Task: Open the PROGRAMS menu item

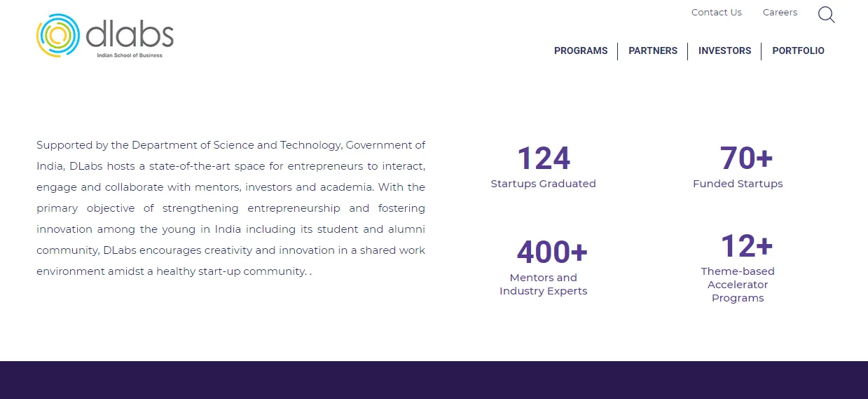Action: [x=581, y=51]
